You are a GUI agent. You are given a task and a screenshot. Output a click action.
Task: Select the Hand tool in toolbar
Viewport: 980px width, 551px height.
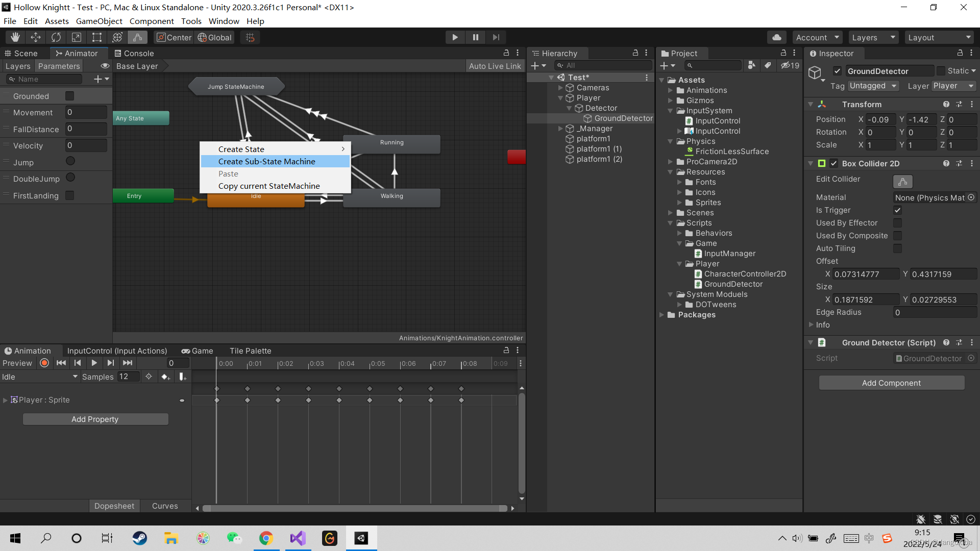(15, 37)
